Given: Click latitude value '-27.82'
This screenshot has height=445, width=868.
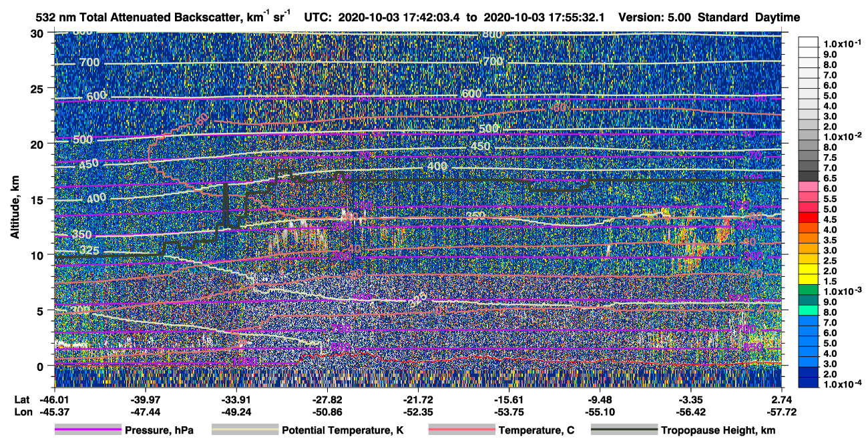Looking at the screenshot, I should click(x=327, y=400).
